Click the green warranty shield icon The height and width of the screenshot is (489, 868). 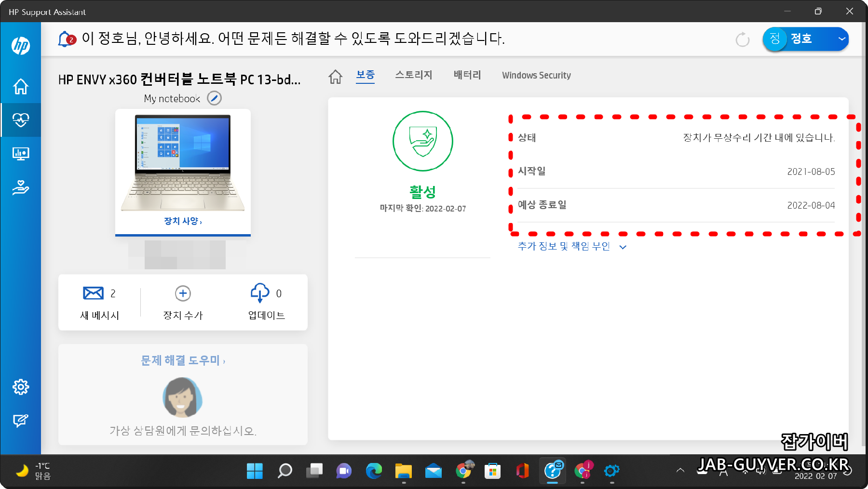423,141
